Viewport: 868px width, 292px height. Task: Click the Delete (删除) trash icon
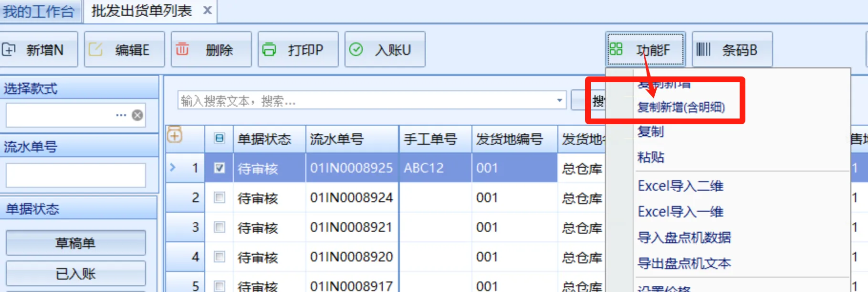click(x=182, y=49)
